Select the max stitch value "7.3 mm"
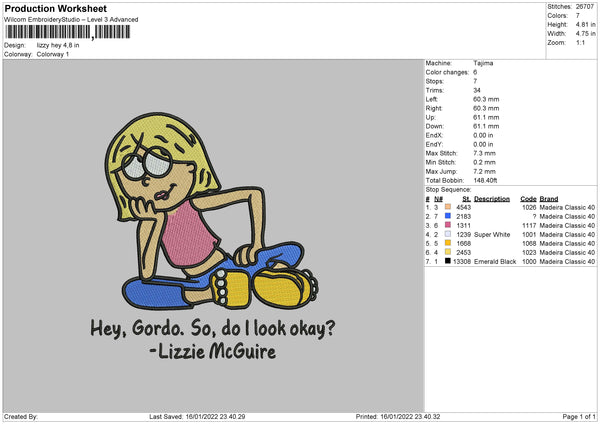600x424 pixels. coord(484,153)
